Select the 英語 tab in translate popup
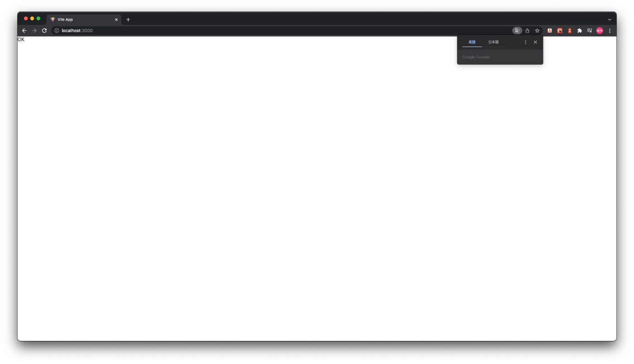The width and height of the screenshot is (634, 364). click(x=472, y=42)
